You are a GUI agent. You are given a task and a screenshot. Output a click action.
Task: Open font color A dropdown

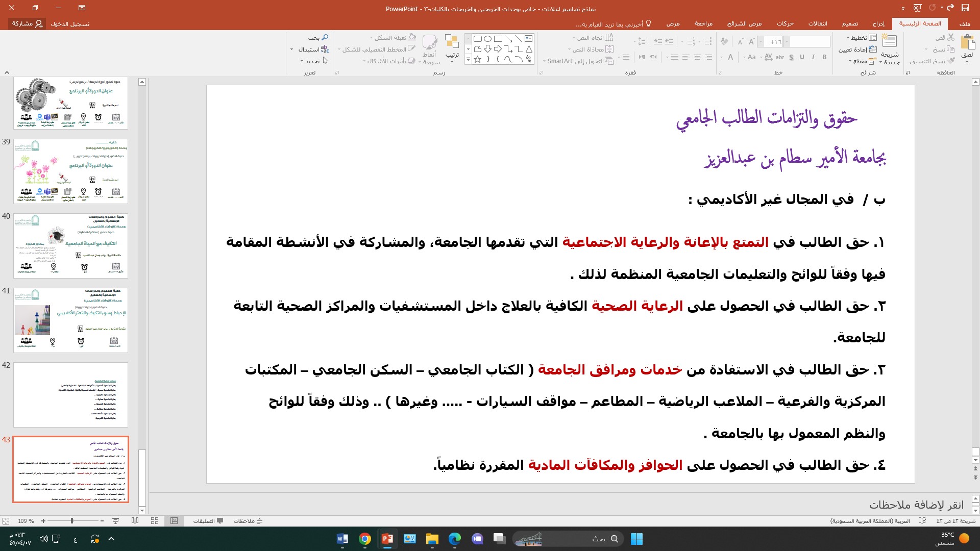pos(721,57)
